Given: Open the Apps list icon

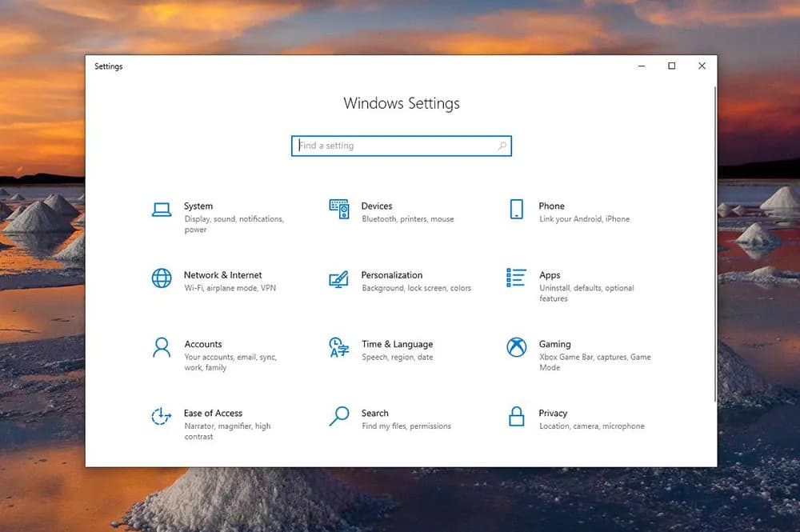Looking at the screenshot, I should pos(516,278).
